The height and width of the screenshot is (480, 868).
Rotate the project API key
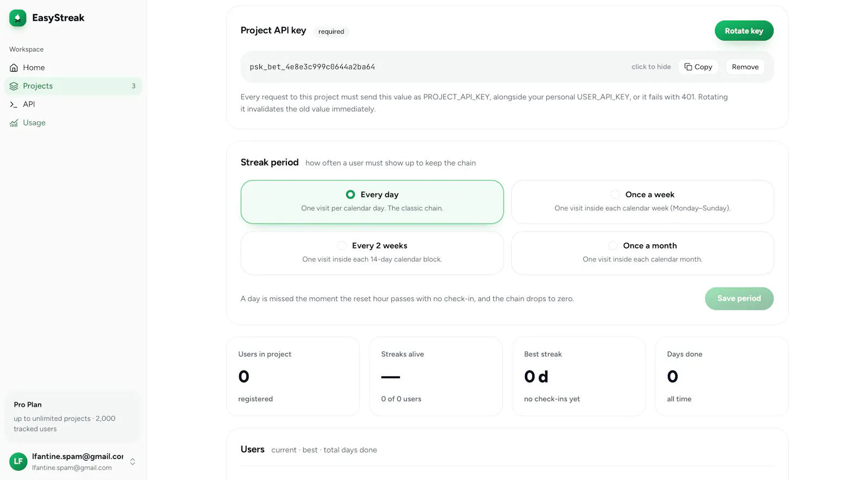[x=744, y=31]
